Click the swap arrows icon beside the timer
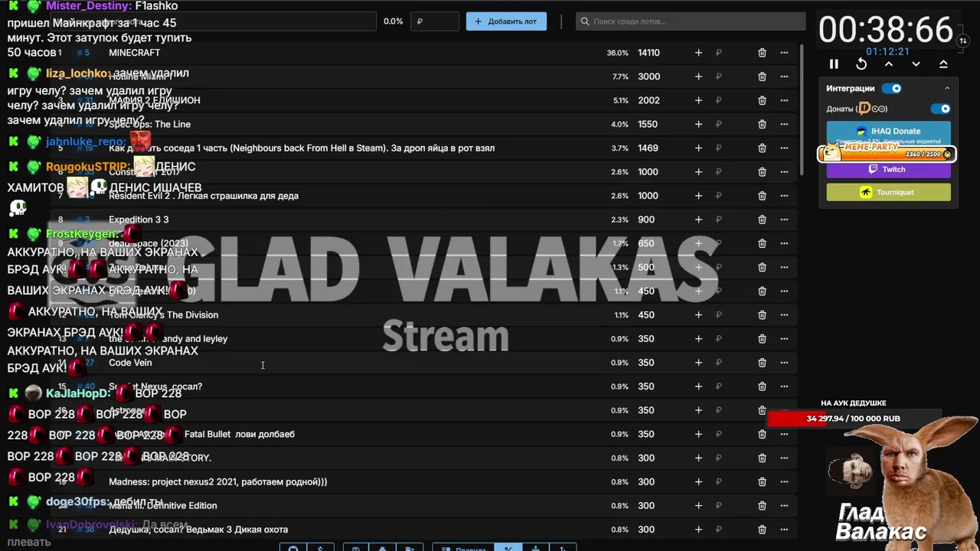Viewport: 980px width, 551px height. click(963, 41)
